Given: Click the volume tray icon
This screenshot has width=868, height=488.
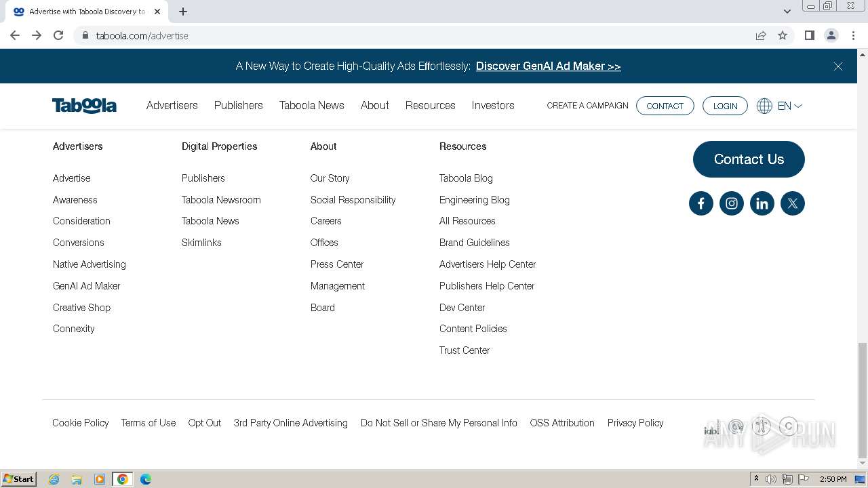Looking at the screenshot, I should pos(771,479).
